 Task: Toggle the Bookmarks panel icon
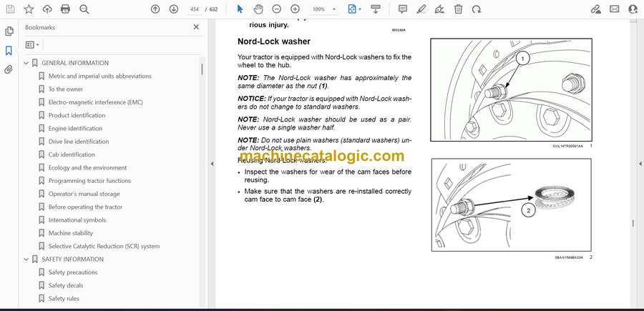[x=9, y=51]
